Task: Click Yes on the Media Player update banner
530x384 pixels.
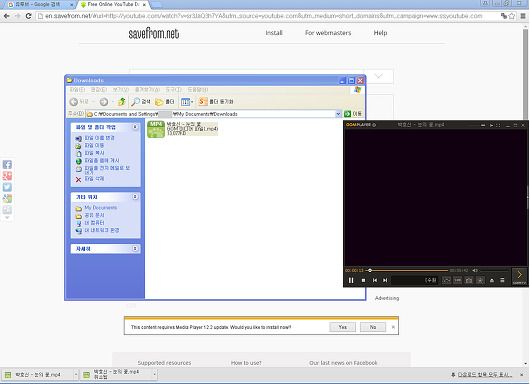Action: (x=342, y=327)
